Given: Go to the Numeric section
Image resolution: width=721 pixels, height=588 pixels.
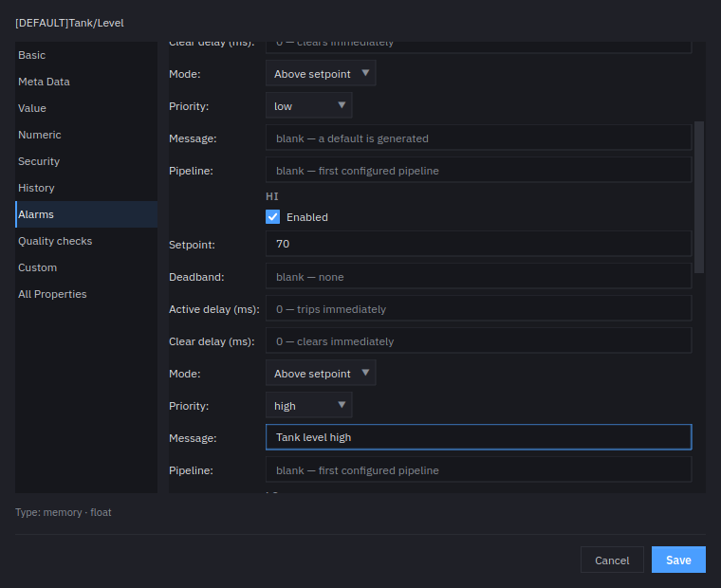Looking at the screenshot, I should click(86, 135).
